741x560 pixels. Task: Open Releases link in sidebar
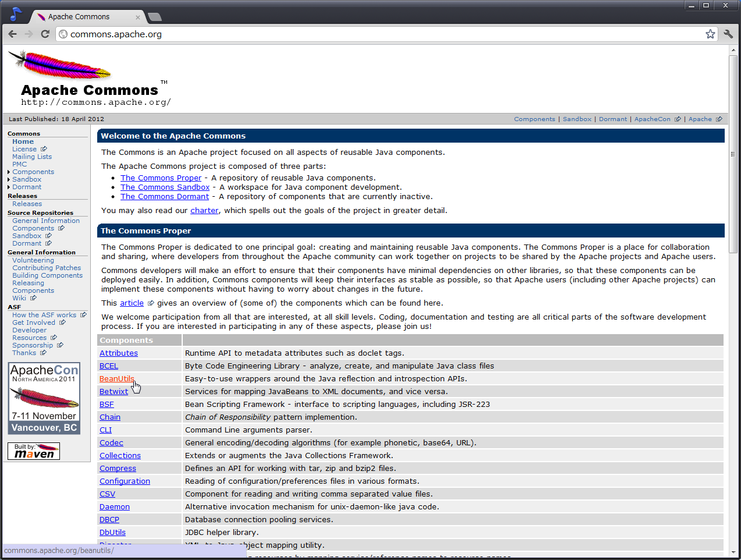(27, 204)
